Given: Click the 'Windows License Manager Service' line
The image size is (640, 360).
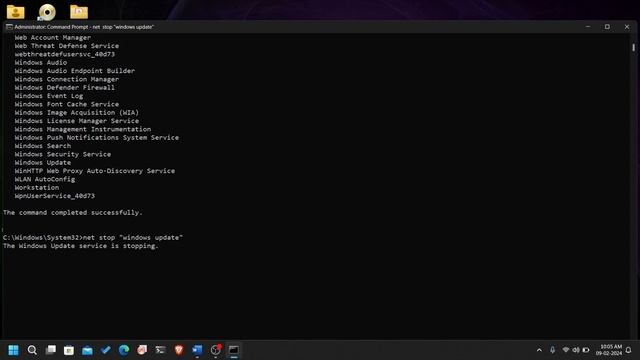Looking at the screenshot, I should point(77,121).
